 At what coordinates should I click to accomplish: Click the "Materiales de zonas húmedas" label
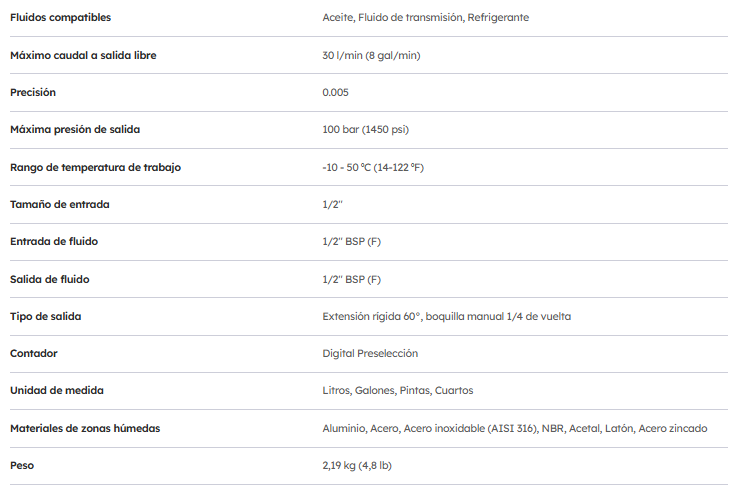pyautogui.click(x=85, y=428)
